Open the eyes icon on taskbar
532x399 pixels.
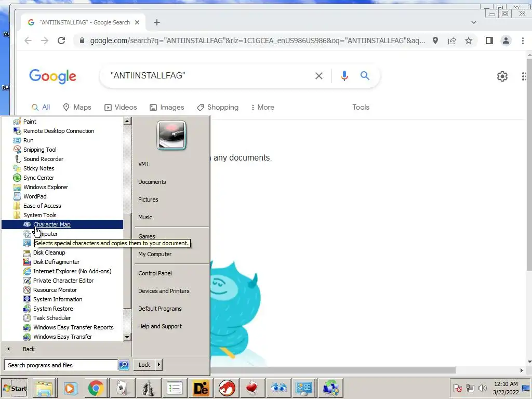278,388
